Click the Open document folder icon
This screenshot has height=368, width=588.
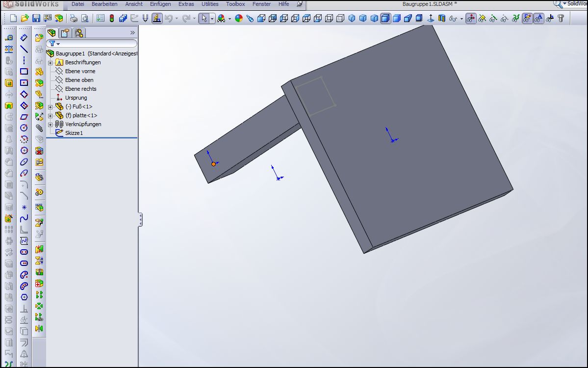(x=25, y=19)
